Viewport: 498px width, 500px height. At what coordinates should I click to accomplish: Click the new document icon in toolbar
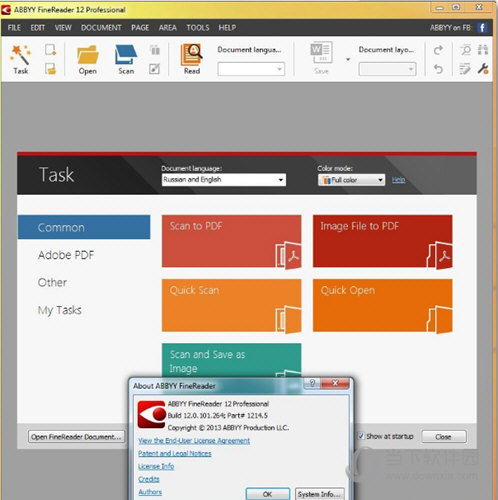pos(50,50)
